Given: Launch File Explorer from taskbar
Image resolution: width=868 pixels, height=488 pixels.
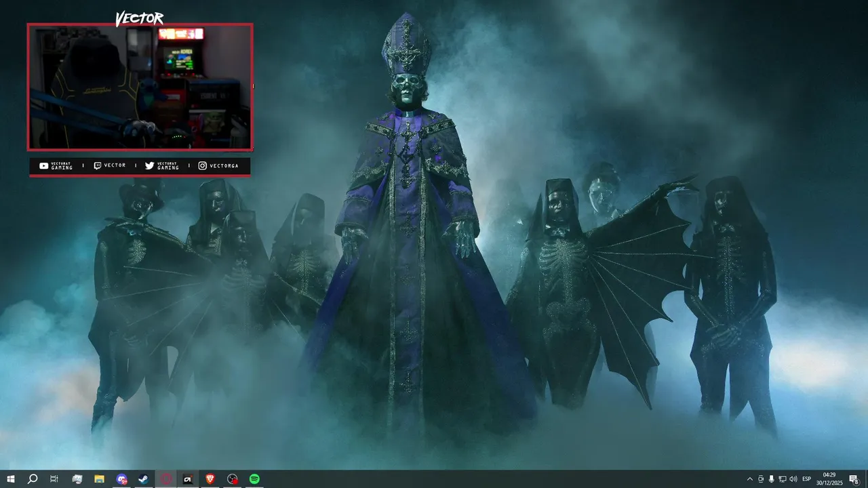Looking at the screenshot, I should [x=99, y=479].
